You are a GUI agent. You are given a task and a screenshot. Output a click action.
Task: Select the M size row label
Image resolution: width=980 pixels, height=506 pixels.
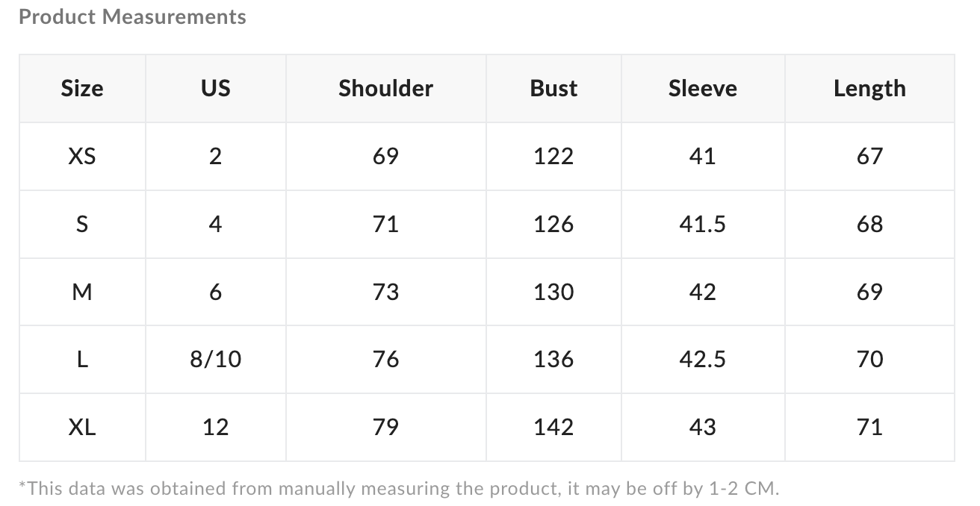tap(82, 292)
